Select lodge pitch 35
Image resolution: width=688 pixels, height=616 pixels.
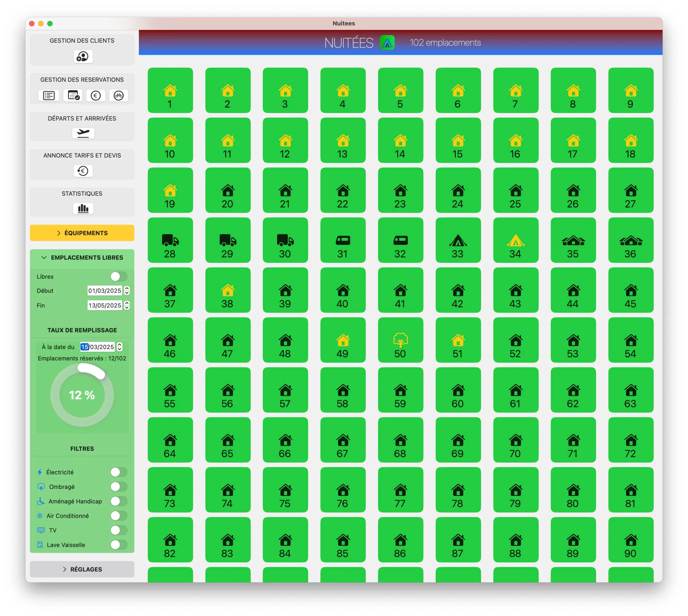click(x=573, y=240)
